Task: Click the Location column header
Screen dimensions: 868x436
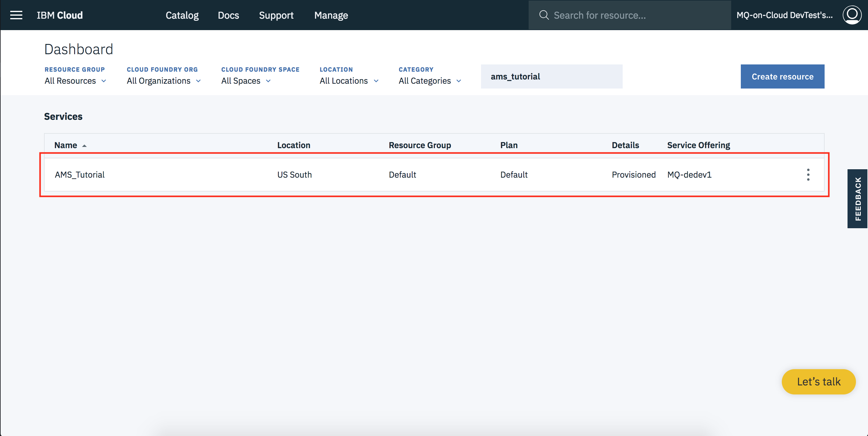Action: click(x=294, y=145)
